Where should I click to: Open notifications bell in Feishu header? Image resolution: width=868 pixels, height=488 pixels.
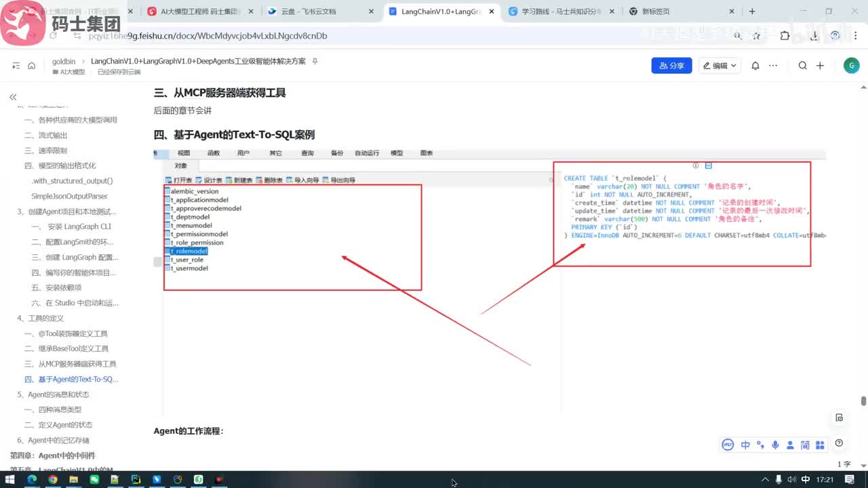(x=755, y=66)
